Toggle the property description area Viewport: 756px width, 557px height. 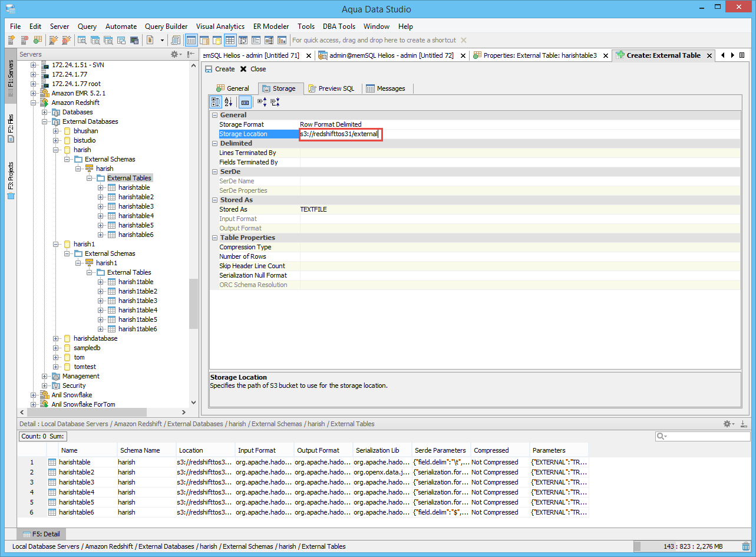coord(245,102)
